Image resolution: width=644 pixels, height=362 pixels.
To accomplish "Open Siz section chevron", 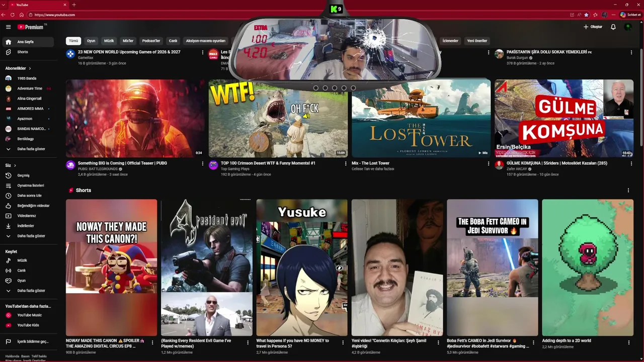I will point(15,165).
